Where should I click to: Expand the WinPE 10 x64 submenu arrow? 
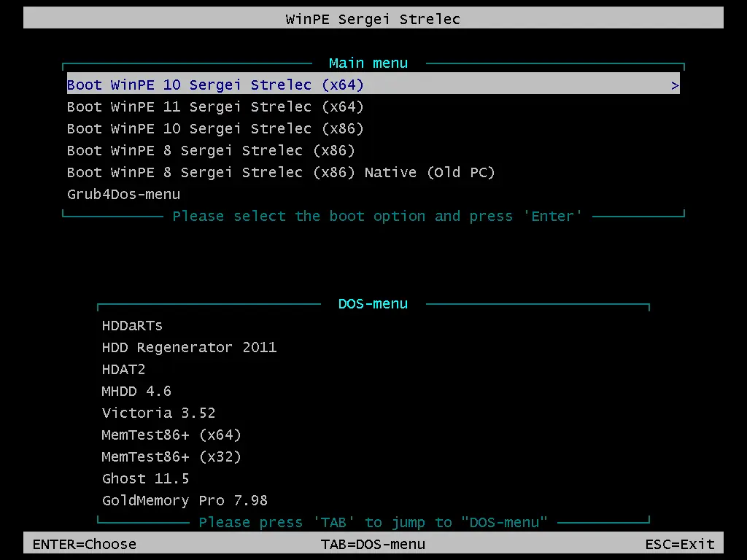[675, 85]
